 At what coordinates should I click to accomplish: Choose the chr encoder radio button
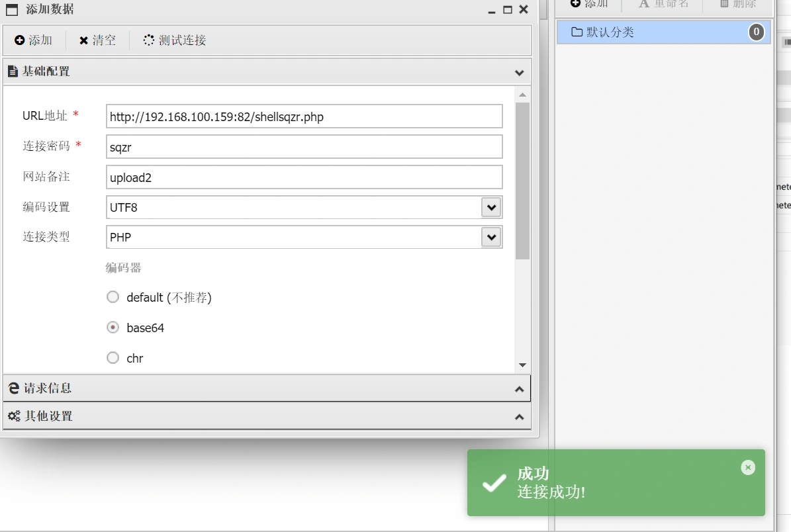click(x=113, y=358)
